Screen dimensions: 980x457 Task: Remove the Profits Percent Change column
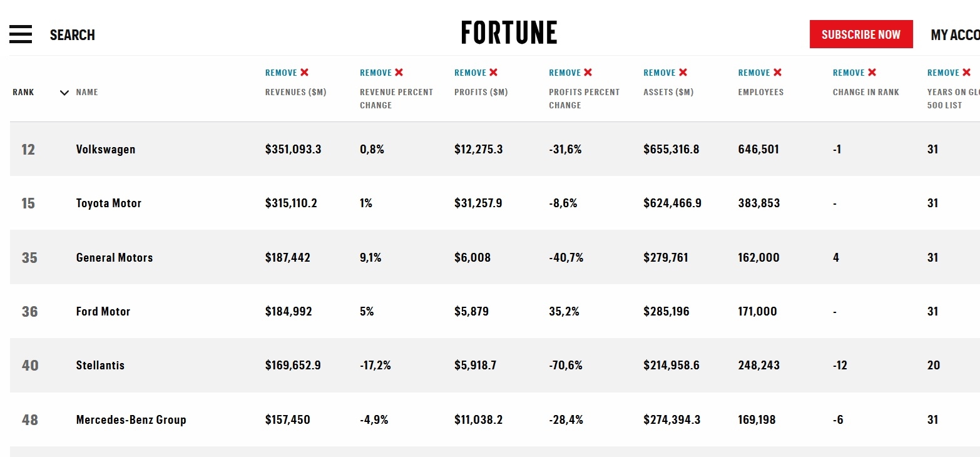point(570,73)
